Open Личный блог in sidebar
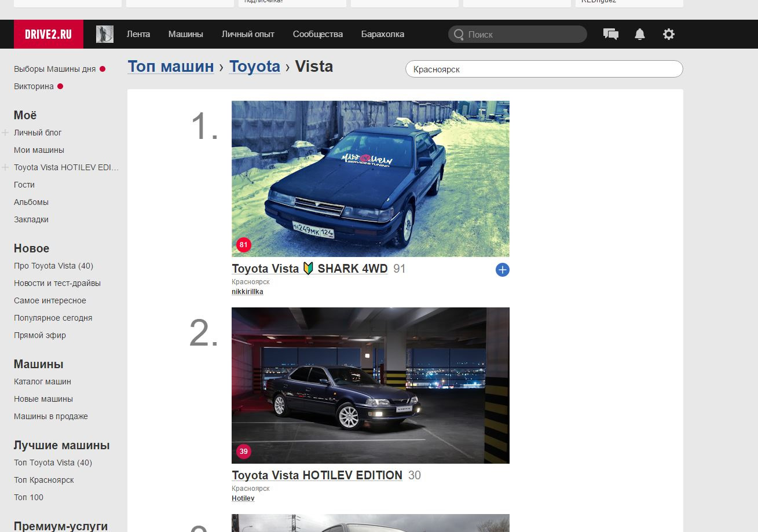758x532 pixels. 38,133
